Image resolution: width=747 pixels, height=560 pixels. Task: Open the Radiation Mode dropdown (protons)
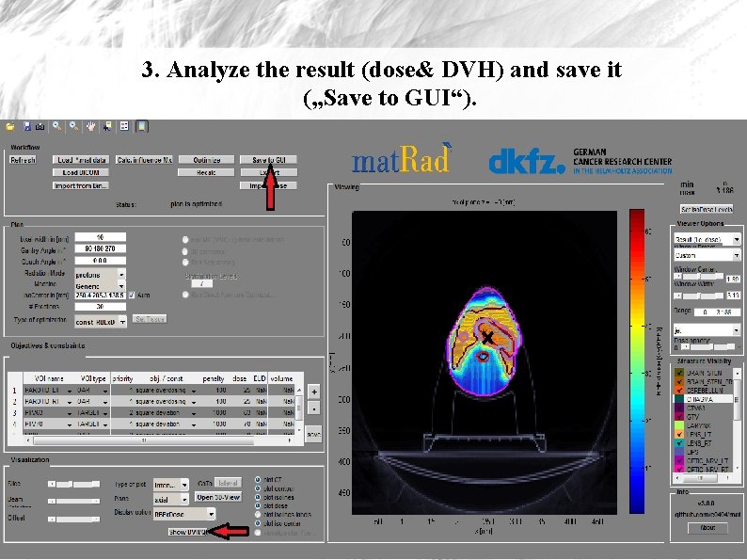(x=100, y=275)
